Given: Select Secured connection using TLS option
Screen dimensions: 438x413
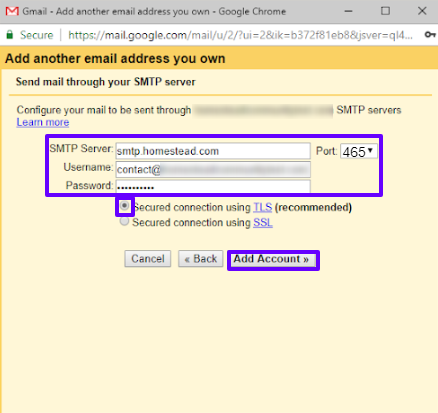Looking at the screenshot, I should (124, 206).
